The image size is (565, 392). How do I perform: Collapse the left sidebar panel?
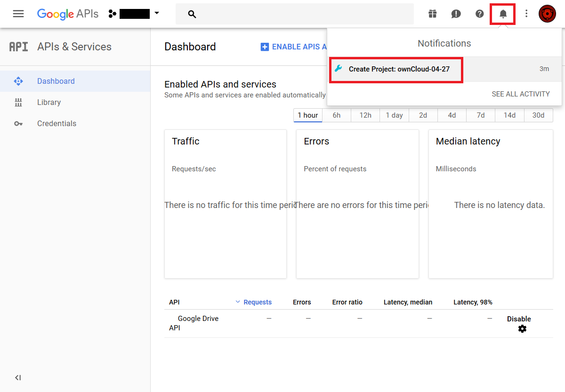point(18,377)
